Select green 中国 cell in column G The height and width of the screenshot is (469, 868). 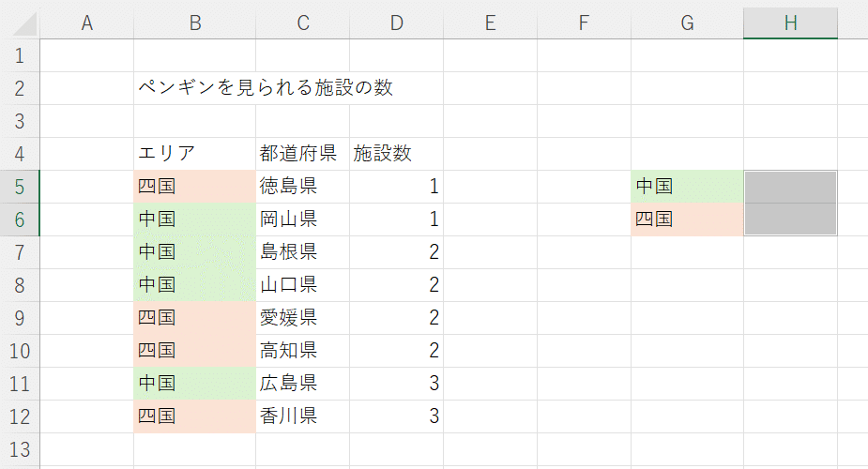[x=687, y=187]
